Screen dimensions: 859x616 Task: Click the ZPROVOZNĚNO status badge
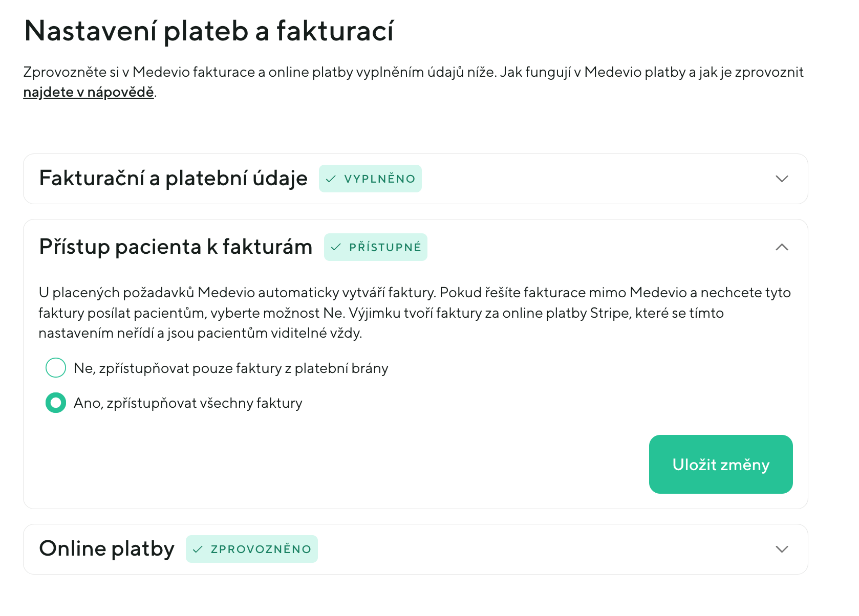point(252,548)
